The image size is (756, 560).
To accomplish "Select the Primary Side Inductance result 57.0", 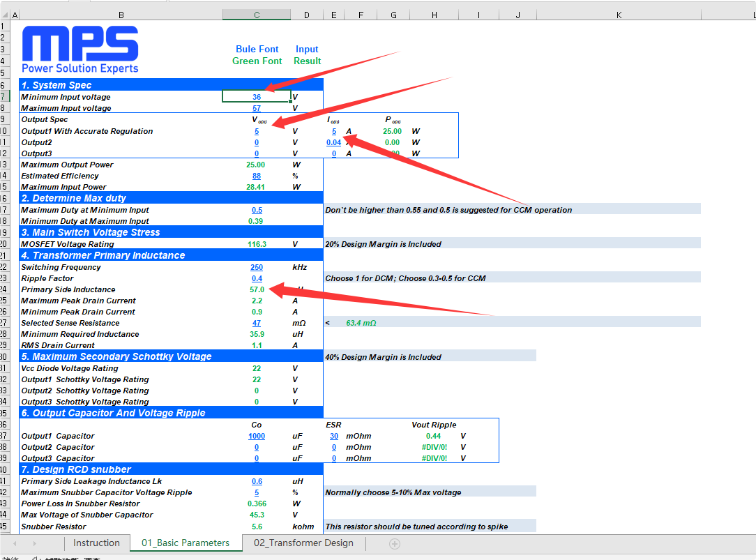I will point(257,289).
